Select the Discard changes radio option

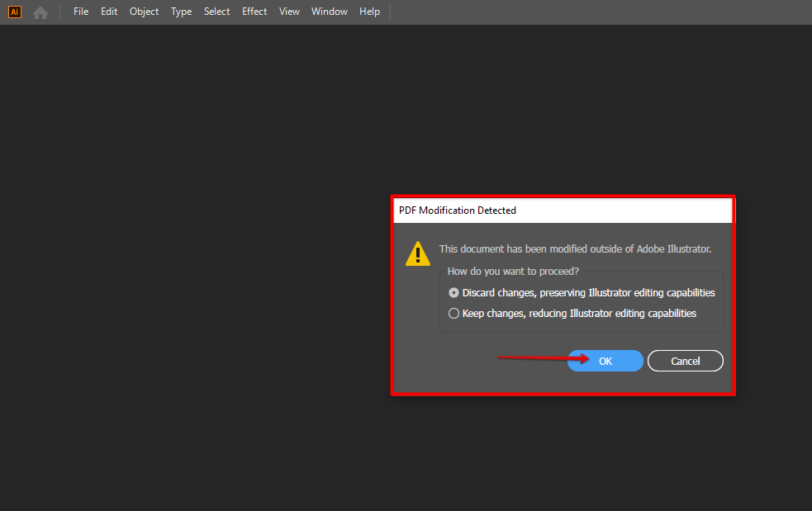pos(453,293)
